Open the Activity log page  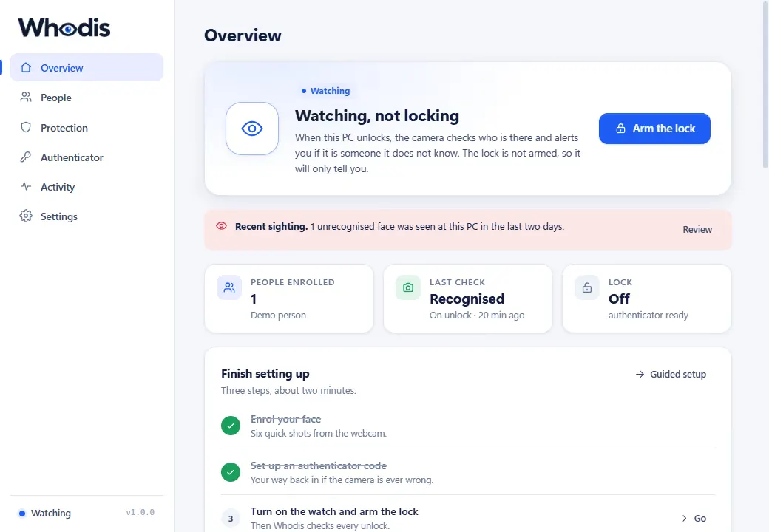point(87,187)
